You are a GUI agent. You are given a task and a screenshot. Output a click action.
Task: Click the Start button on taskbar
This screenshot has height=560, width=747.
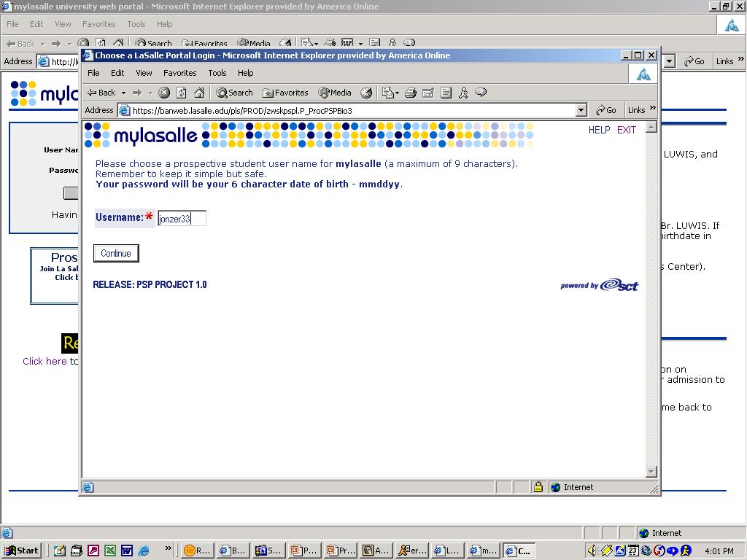22,551
